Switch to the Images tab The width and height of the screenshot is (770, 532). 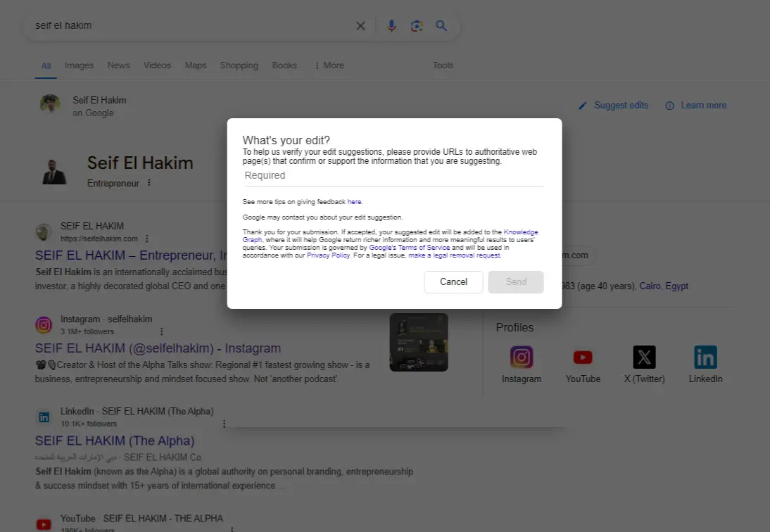79,65
